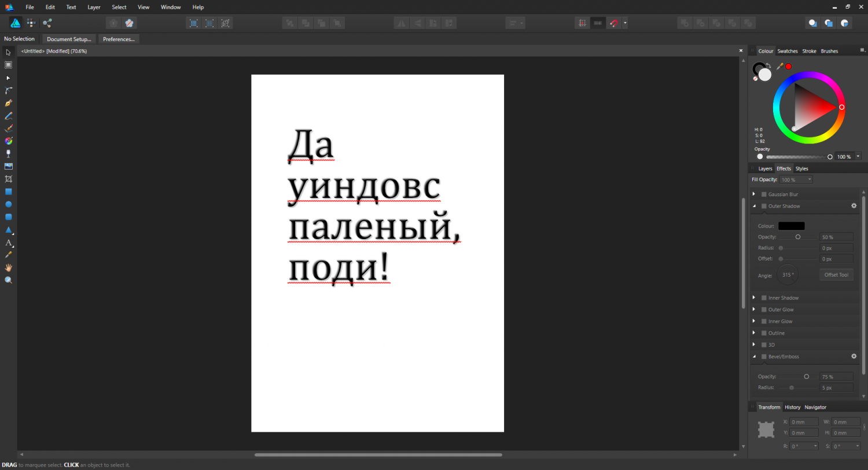
Task: Click the Bevel/Emboss Opacity slider
Action: 797,376
